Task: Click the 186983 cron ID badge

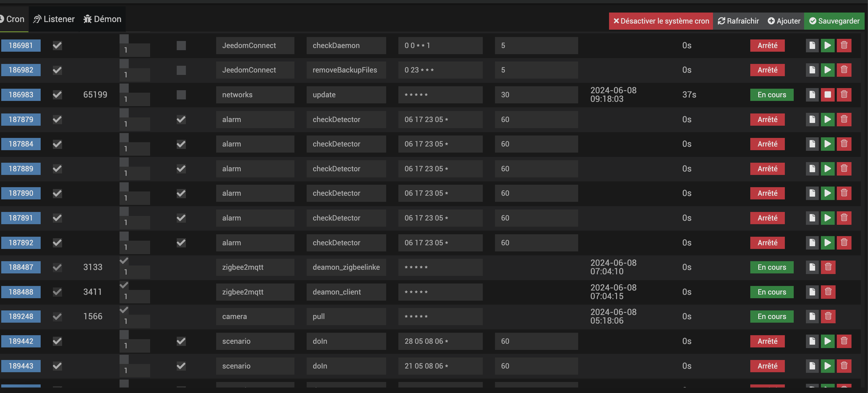Action: click(x=21, y=95)
